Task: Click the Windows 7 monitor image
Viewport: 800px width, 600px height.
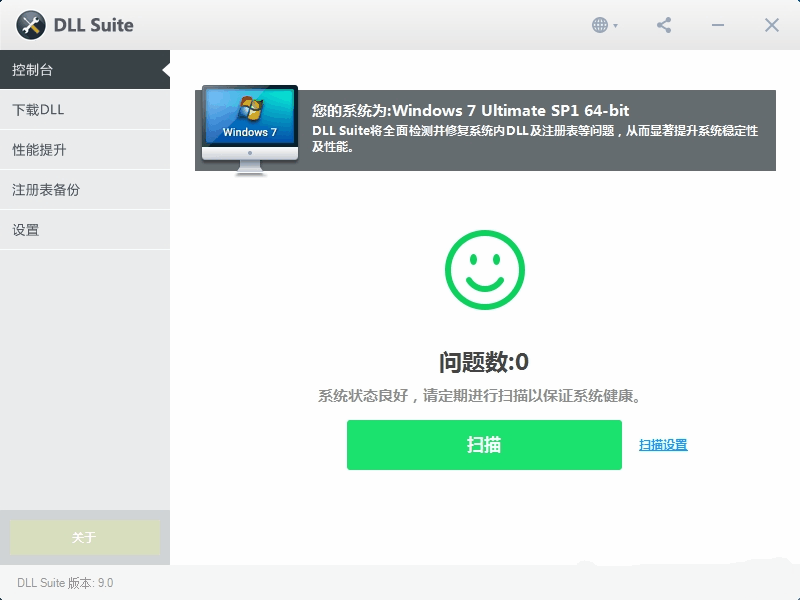Action: pos(250,130)
